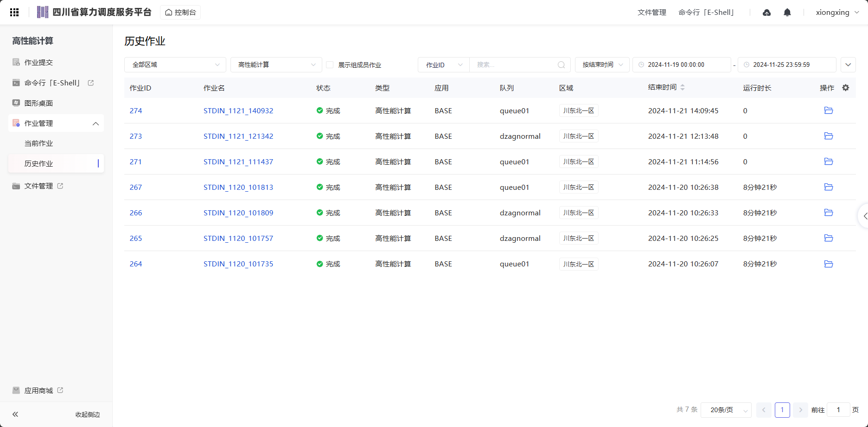The image size is (868, 427).
Task: Open the 作业ID search field dropdown
Action: (444, 65)
